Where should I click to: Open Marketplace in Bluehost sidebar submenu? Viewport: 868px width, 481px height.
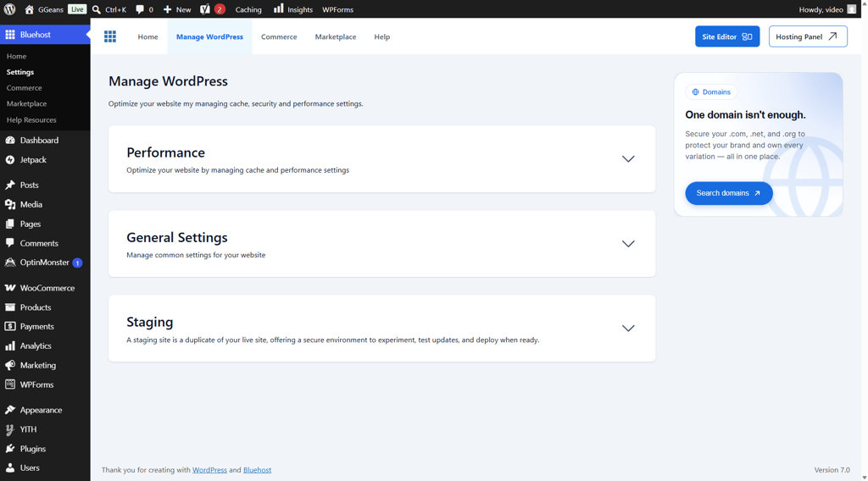pos(26,104)
